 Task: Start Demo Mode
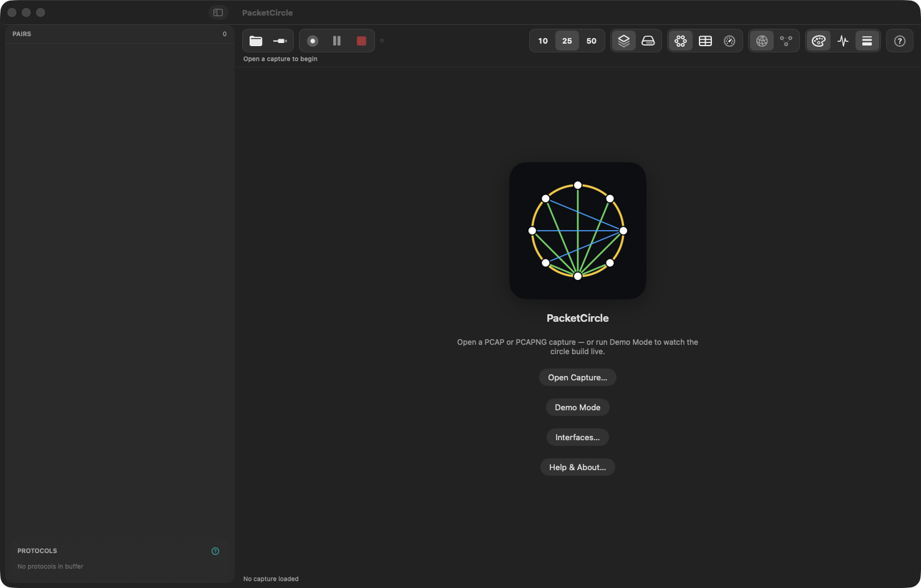578,407
